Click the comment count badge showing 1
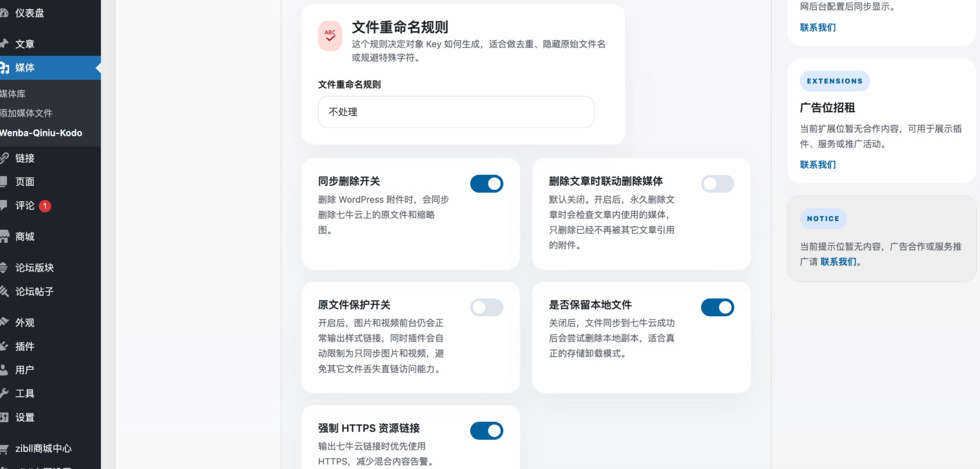The width and height of the screenshot is (980, 469). click(44, 206)
